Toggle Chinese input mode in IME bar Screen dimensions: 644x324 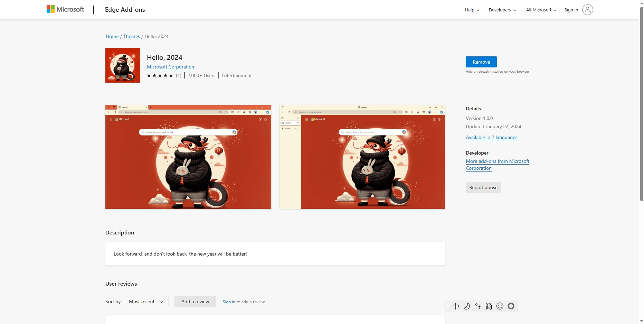456,306
